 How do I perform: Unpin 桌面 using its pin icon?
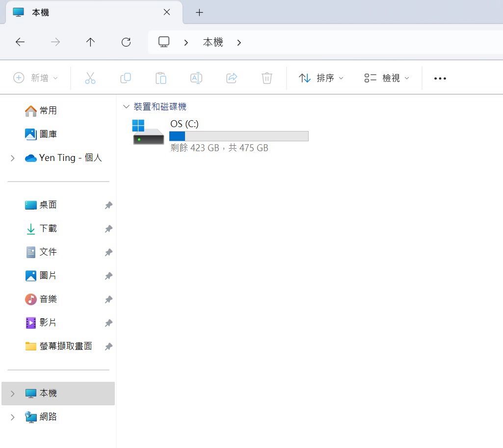[108, 205]
